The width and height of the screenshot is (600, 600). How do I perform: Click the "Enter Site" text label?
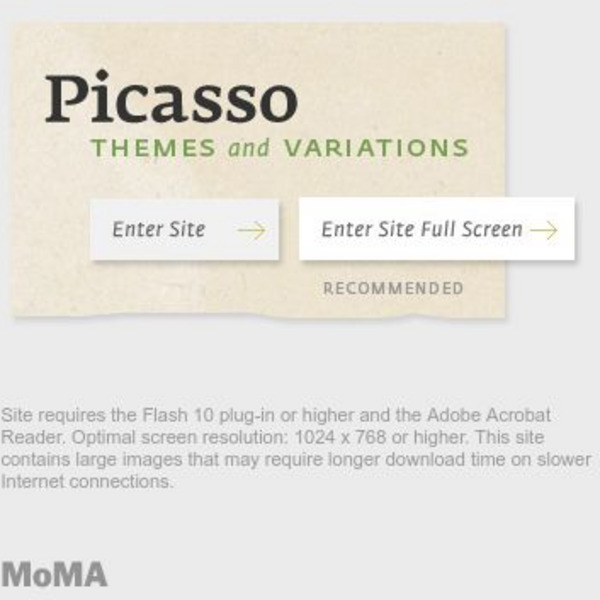click(x=158, y=229)
